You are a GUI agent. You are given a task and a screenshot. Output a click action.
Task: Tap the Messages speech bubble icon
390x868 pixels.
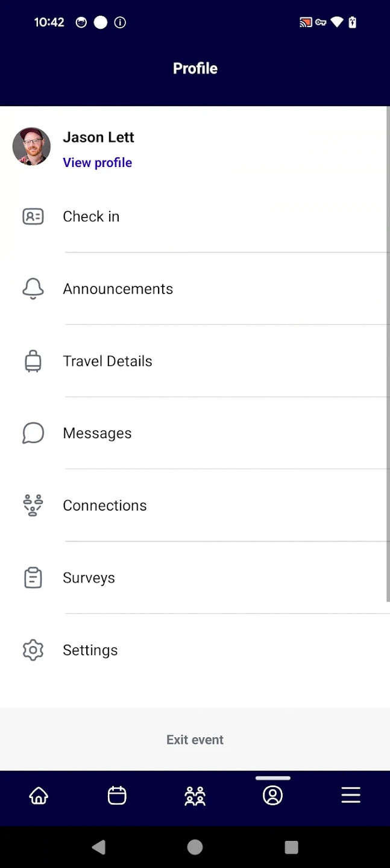tap(33, 433)
